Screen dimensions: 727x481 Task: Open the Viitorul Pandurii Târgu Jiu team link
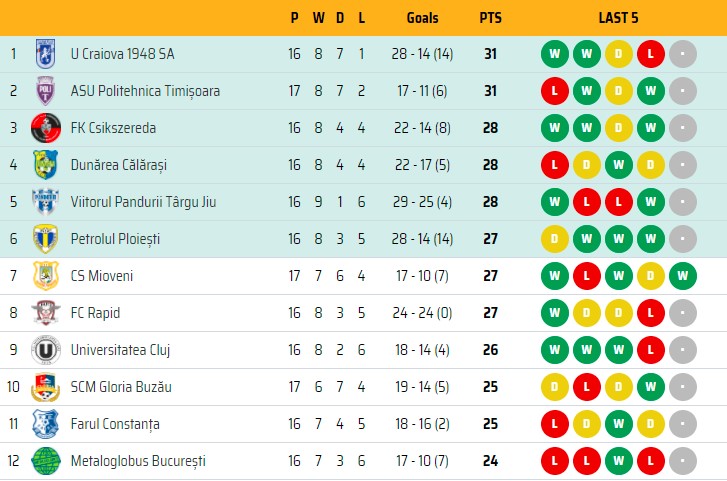click(143, 202)
